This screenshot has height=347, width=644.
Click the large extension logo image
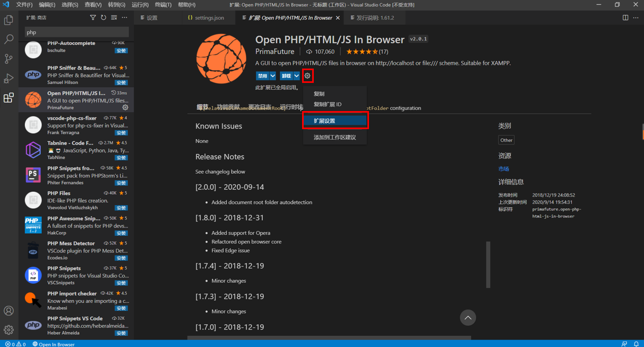click(221, 58)
